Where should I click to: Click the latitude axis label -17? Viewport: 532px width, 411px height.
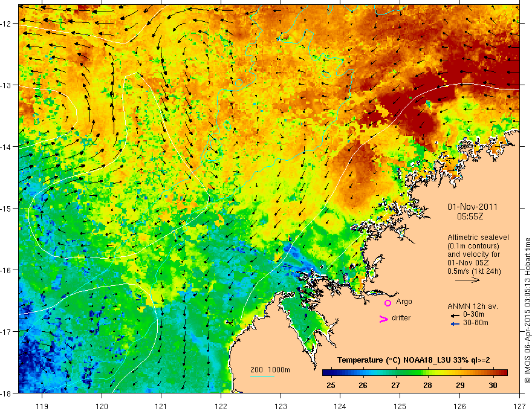[x=7, y=332]
